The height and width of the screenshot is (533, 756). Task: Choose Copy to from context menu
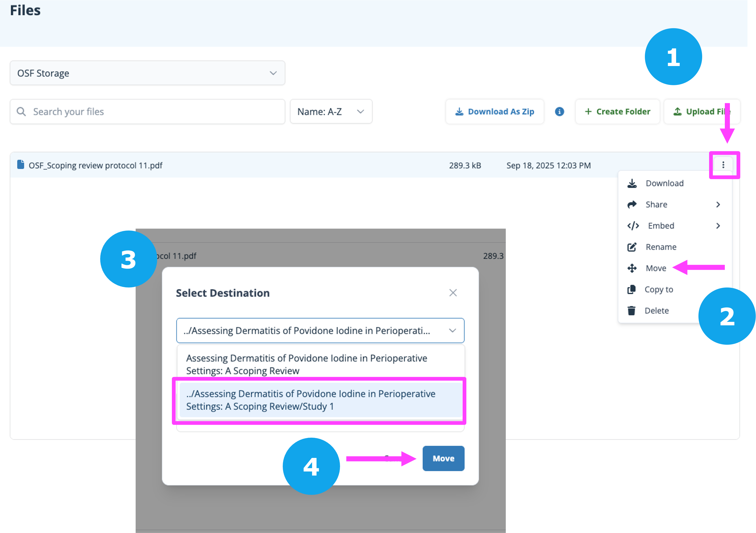pos(658,290)
